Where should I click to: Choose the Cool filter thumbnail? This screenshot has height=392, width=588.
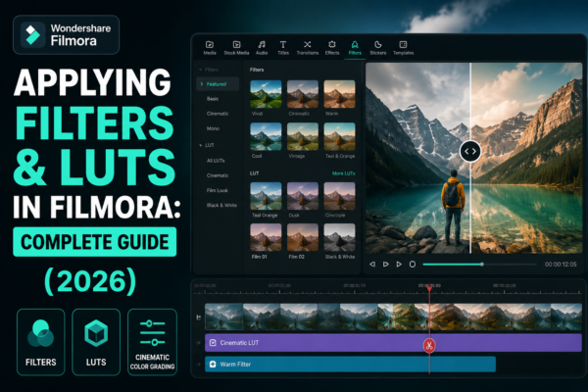(266, 136)
